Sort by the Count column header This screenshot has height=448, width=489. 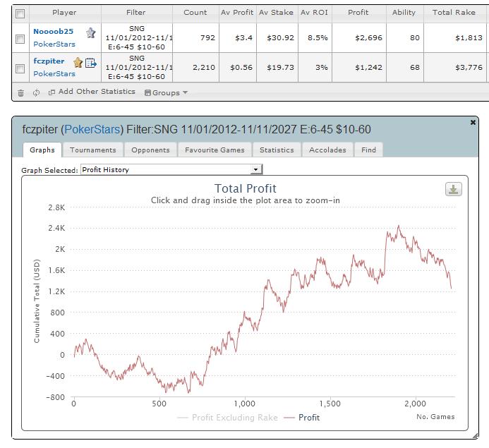195,13
